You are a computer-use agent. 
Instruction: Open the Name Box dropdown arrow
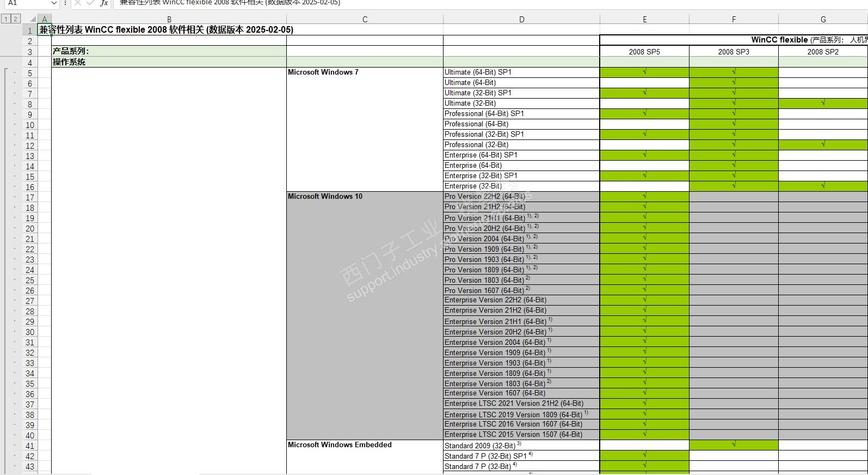point(53,3)
